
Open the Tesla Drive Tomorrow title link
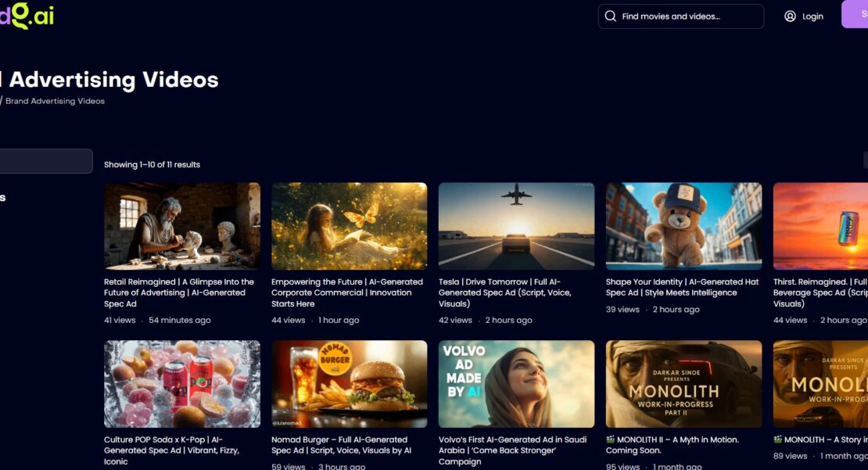click(x=505, y=292)
